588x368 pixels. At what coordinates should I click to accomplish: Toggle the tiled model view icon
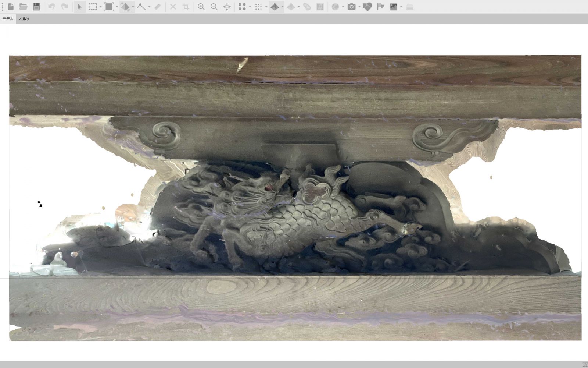tap(291, 7)
